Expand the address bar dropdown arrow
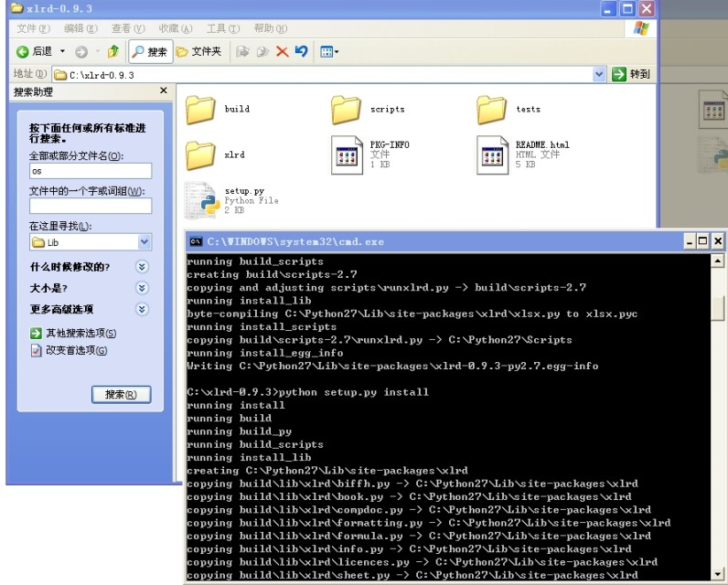The height and width of the screenshot is (585, 728). 599,74
